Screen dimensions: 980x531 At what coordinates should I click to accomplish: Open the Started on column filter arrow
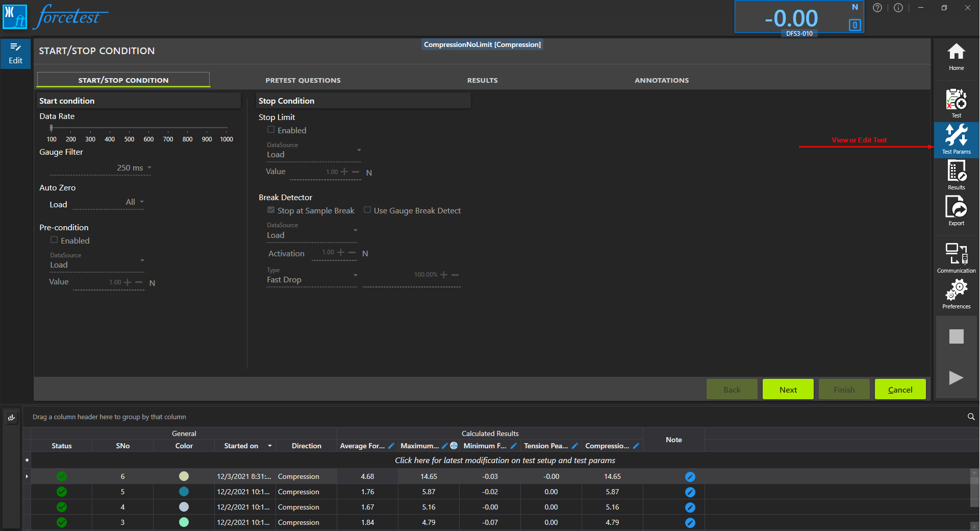coord(270,446)
